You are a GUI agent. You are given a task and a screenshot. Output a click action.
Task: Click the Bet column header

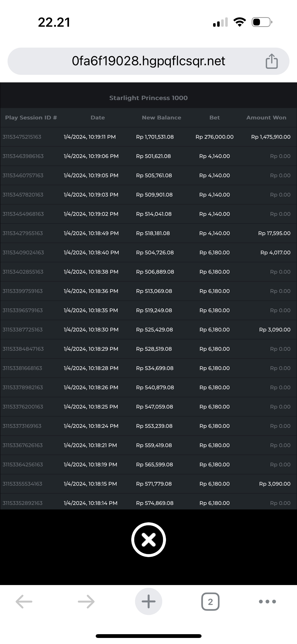coord(215,118)
